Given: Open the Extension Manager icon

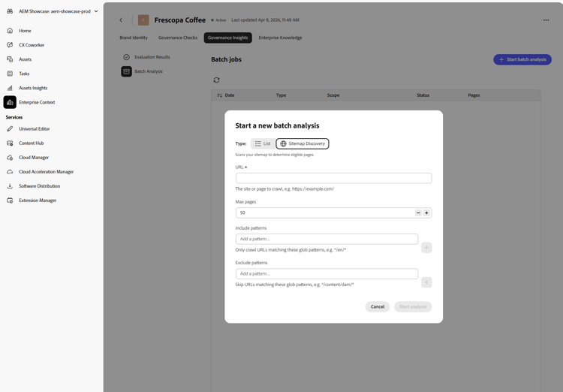Looking at the screenshot, I should pyautogui.click(x=10, y=201).
